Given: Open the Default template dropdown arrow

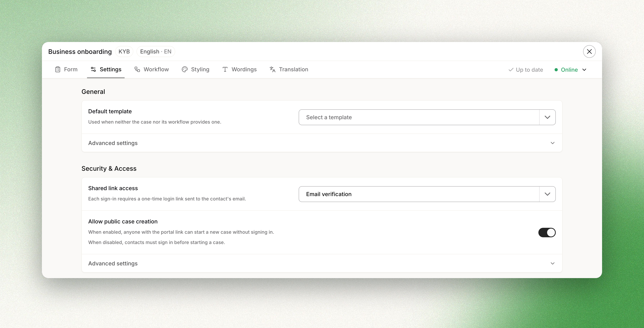Looking at the screenshot, I should click(547, 117).
